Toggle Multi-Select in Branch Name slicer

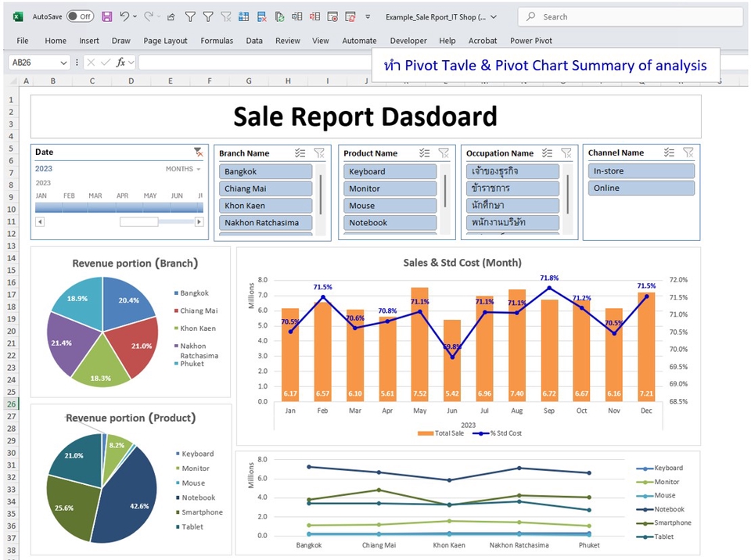click(300, 153)
